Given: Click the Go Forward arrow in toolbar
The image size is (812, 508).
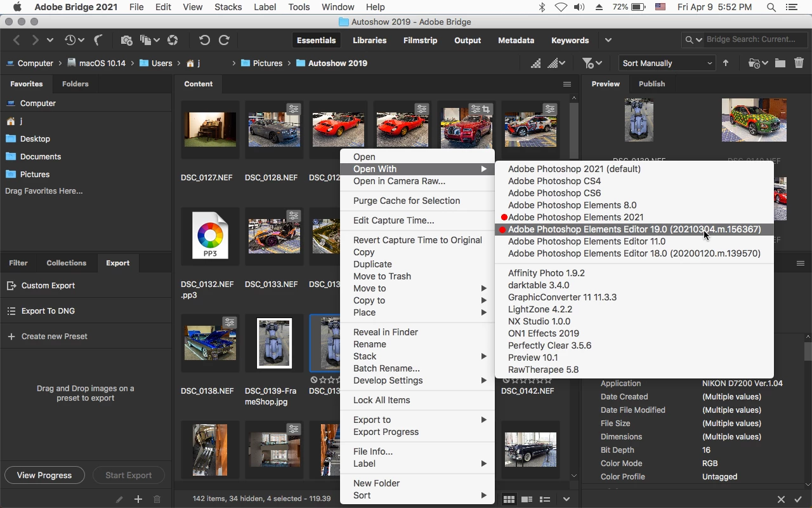Looking at the screenshot, I should coord(35,40).
